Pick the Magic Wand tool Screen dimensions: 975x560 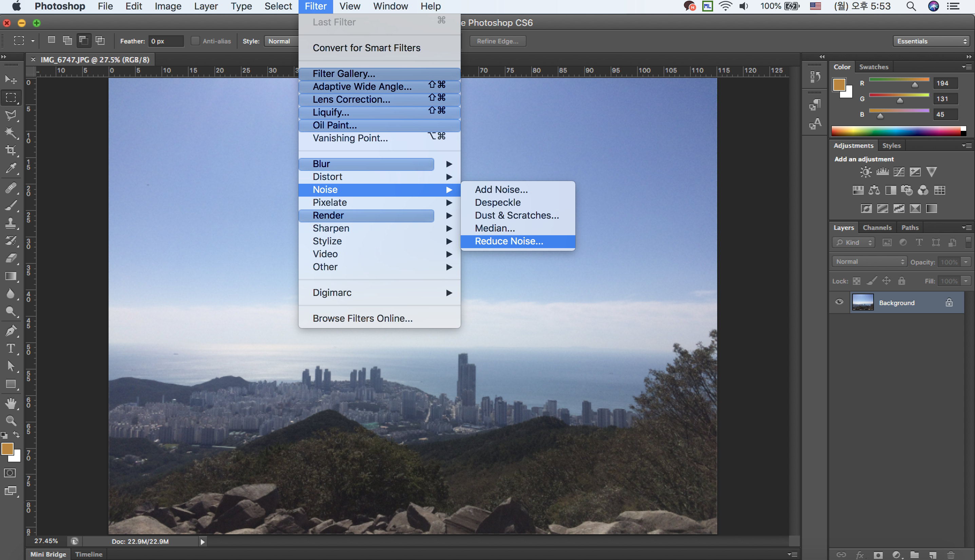tap(11, 133)
